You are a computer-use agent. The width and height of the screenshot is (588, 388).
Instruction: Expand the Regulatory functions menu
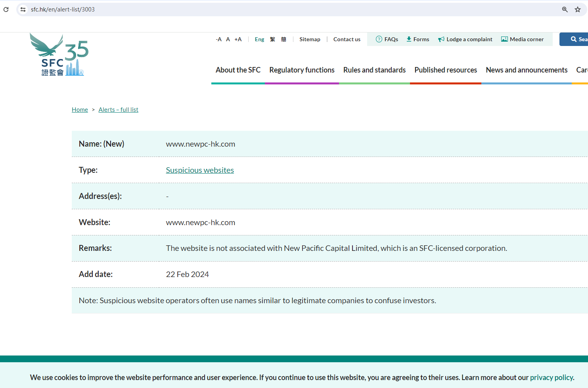coord(302,70)
